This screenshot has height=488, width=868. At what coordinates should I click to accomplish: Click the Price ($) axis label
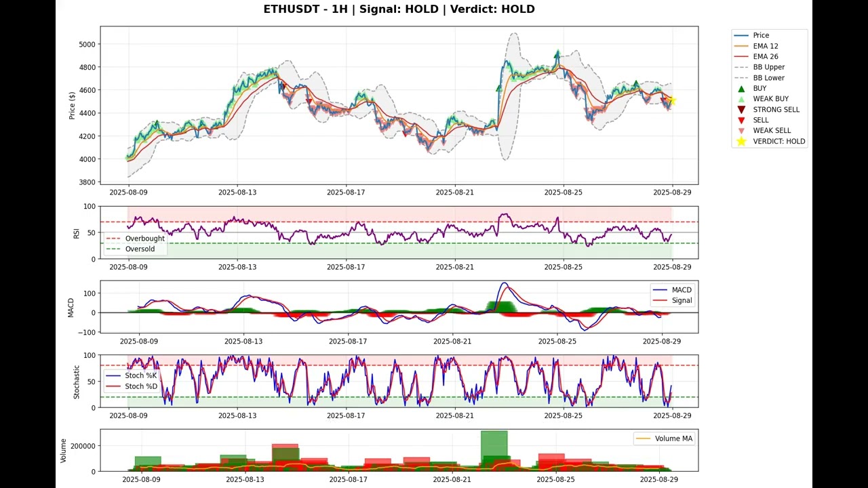[72, 106]
